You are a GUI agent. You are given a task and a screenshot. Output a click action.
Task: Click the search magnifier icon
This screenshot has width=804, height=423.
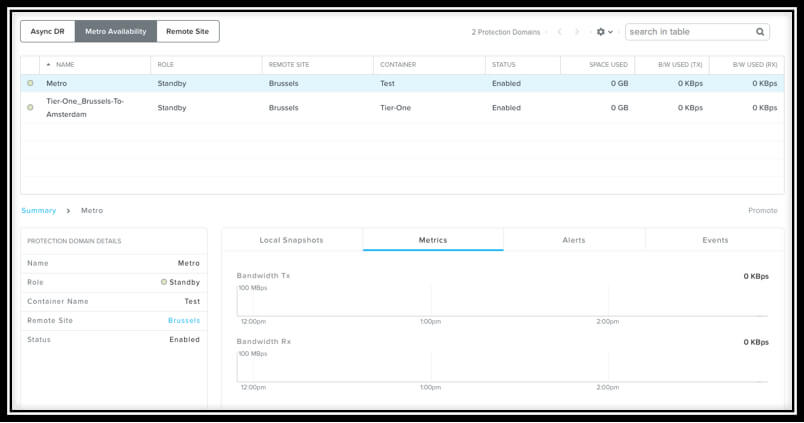[x=760, y=32]
